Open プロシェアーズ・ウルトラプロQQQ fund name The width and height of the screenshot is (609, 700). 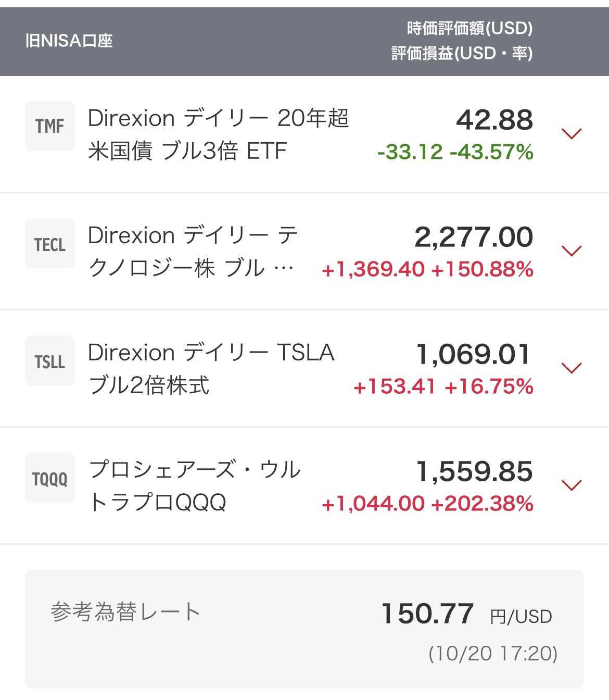195,486
